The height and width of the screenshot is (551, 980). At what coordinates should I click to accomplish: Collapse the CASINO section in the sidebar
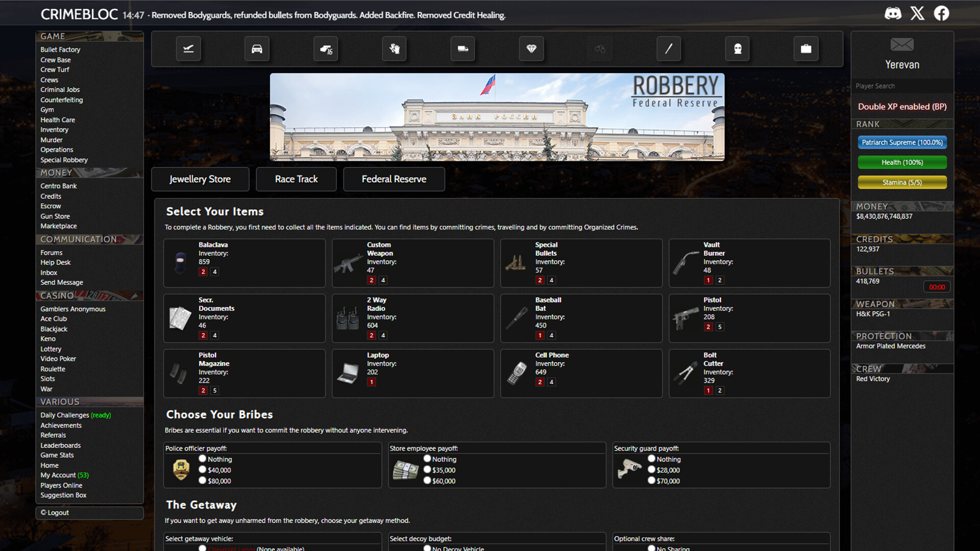56,295
